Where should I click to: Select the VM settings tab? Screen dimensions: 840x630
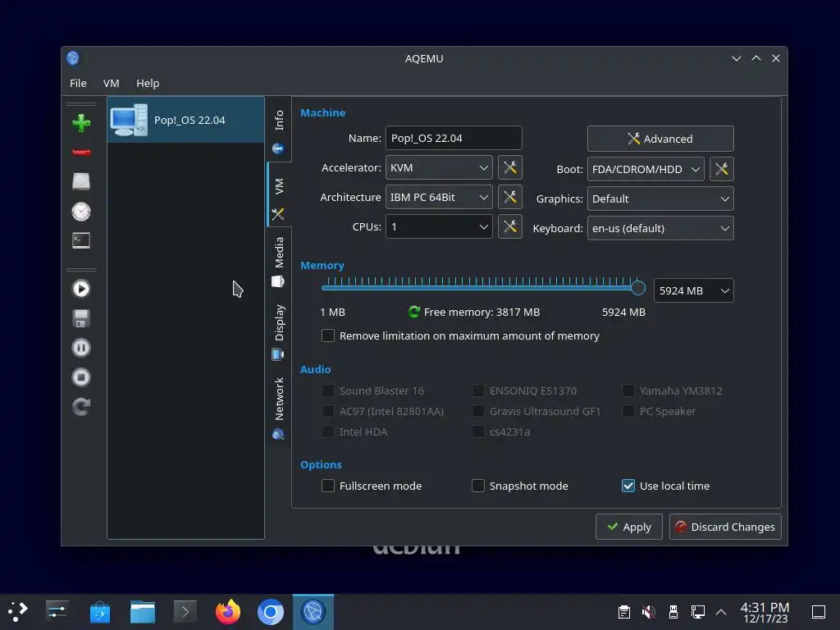[279, 195]
